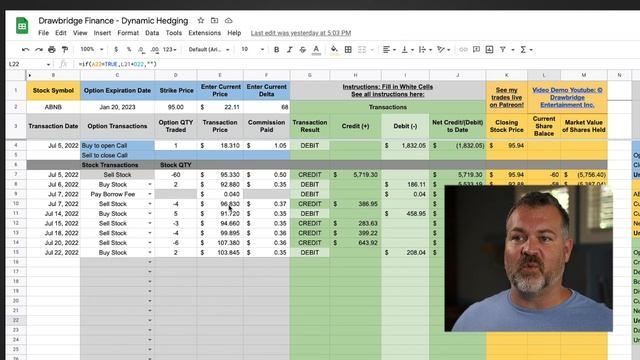Open 'See my trades live on Patreon' link
640x360 pixels.
[507, 98]
